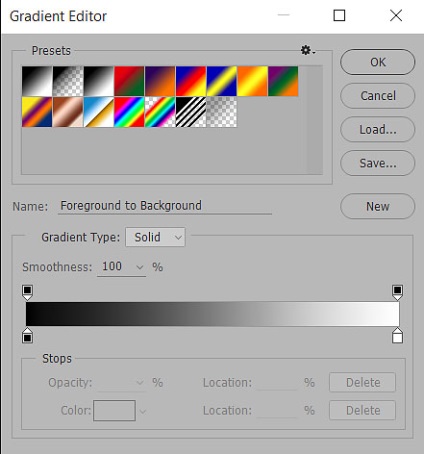The height and width of the screenshot is (454, 424).
Task: Click the Save... button
Action: click(x=378, y=163)
